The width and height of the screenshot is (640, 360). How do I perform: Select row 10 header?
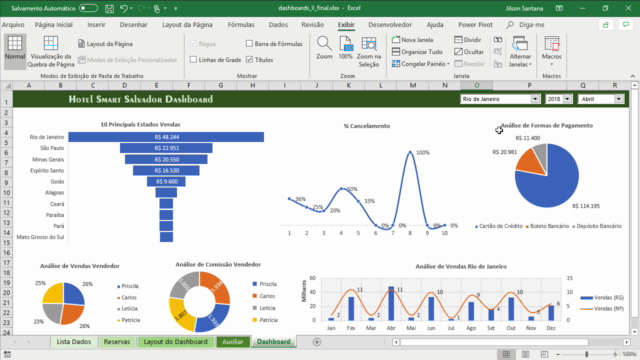[7, 193]
